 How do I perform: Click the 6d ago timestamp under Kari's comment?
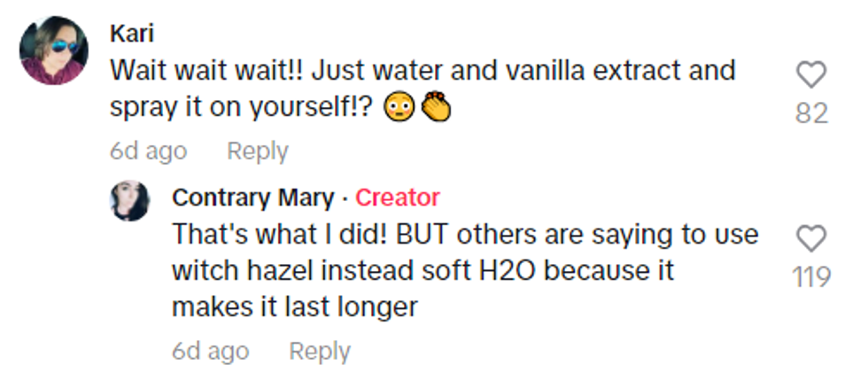click(x=148, y=151)
